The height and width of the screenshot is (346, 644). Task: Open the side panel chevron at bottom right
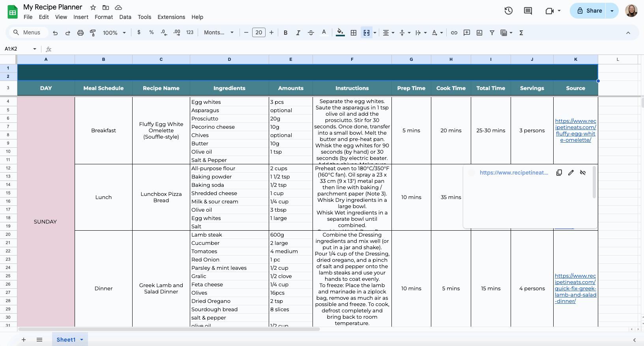point(635,340)
